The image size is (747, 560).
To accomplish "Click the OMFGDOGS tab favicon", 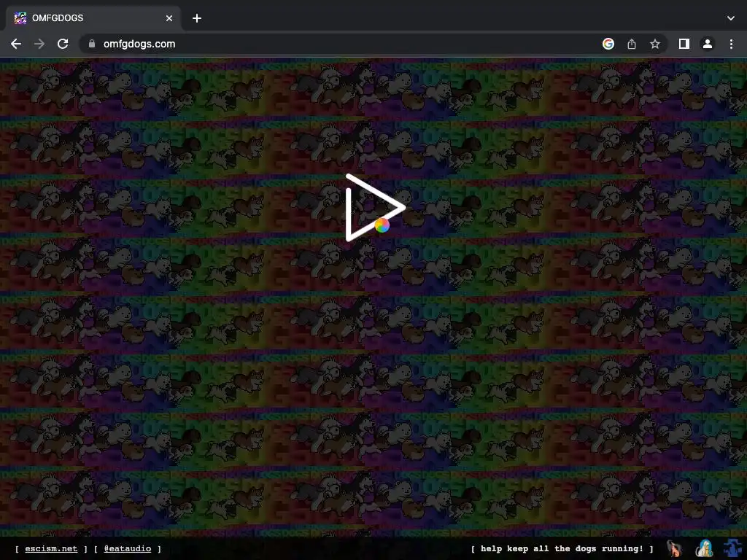I will [x=20, y=18].
